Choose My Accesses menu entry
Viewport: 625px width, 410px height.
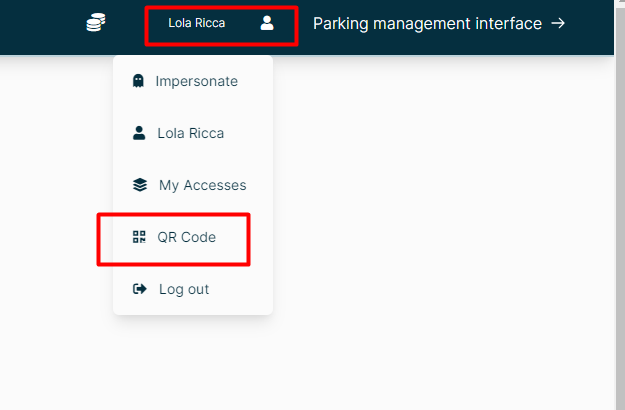tap(202, 185)
